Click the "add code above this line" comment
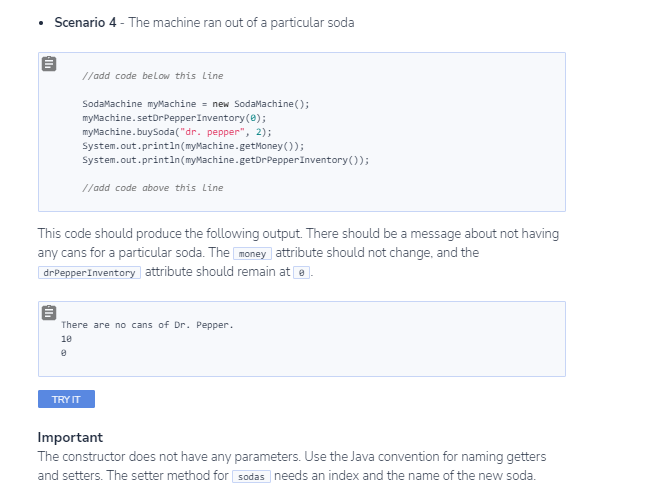 pyautogui.click(x=153, y=188)
